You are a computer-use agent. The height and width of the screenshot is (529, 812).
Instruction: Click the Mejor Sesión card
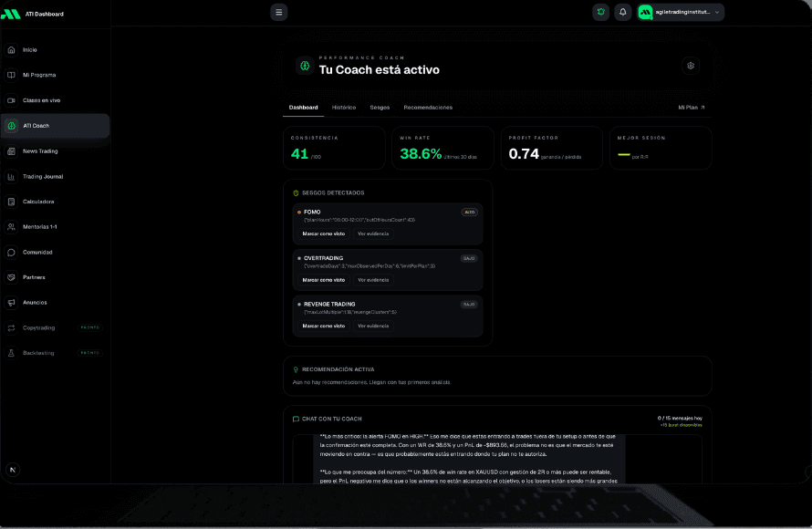(x=661, y=148)
